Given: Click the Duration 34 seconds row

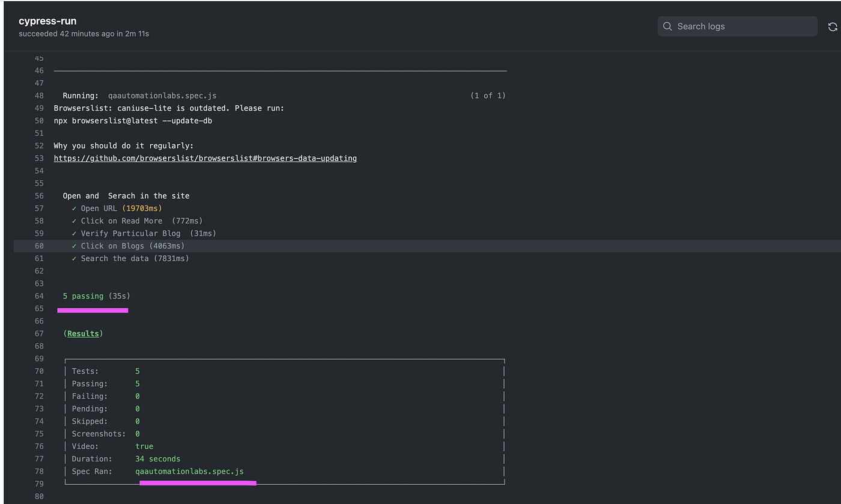Looking at the screenshot, I should pos(126,459).
